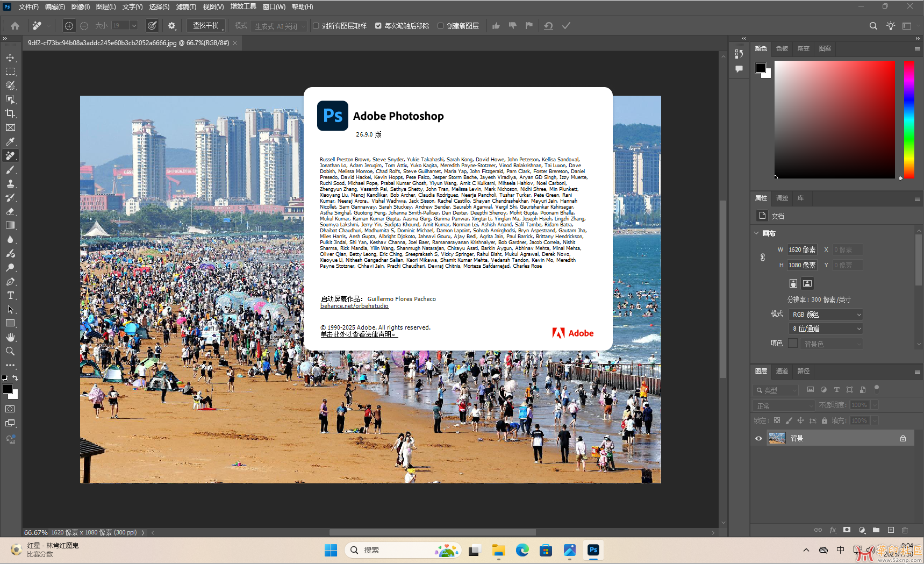Click 单击此处以查看法律声明 link
The height and width of the screenshot is (564, 924).
(359, 334)
